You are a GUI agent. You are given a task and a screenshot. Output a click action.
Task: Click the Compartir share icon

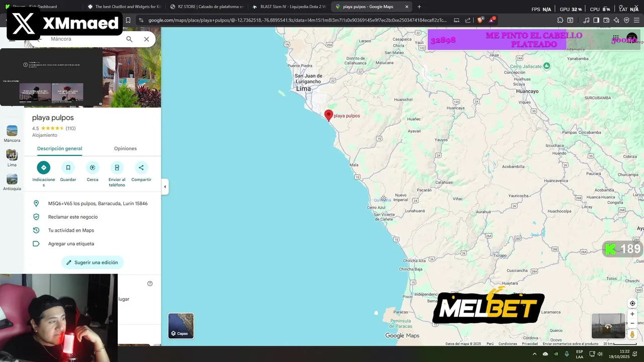coord(141,167)
